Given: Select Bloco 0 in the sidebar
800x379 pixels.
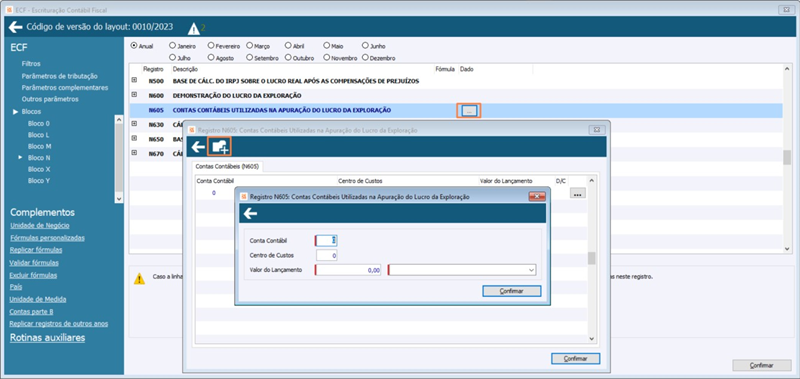Looking at the screenshot, I should pyautogui.click(x=39, y=123).
